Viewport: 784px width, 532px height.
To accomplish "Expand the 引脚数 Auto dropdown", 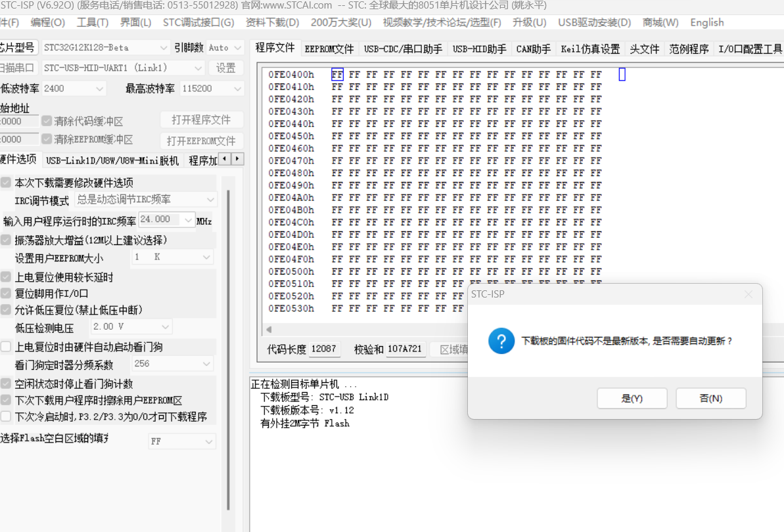I will pos(237,47).
